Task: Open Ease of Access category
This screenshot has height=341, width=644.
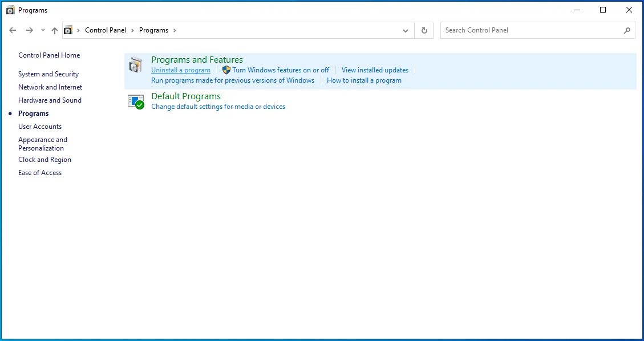Action: point(40,173)
